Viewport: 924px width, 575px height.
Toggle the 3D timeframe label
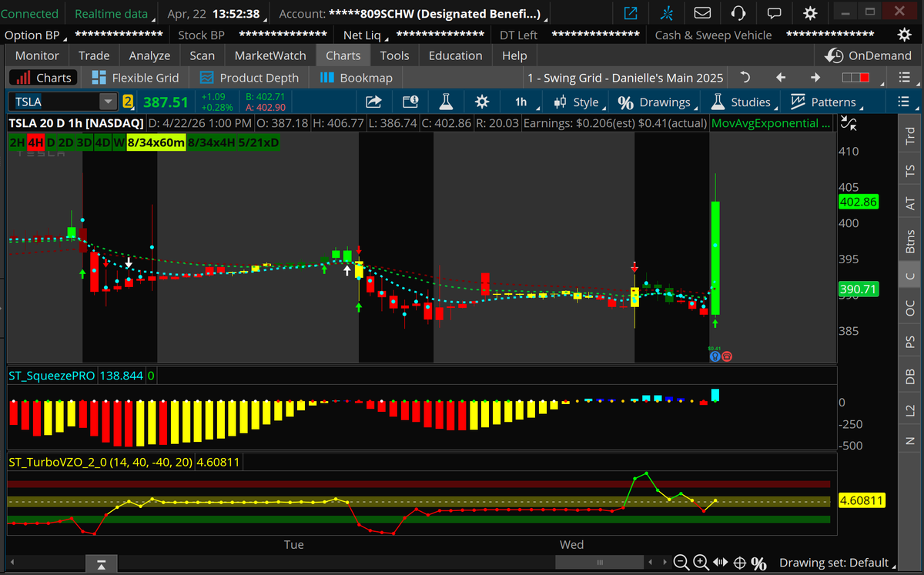(84, 142)
